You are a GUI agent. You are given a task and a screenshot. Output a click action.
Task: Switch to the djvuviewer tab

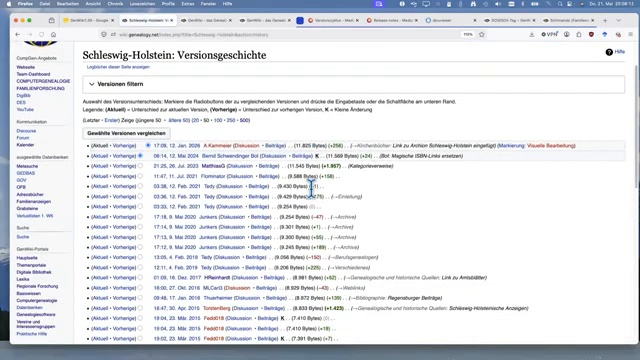(451, 20)
